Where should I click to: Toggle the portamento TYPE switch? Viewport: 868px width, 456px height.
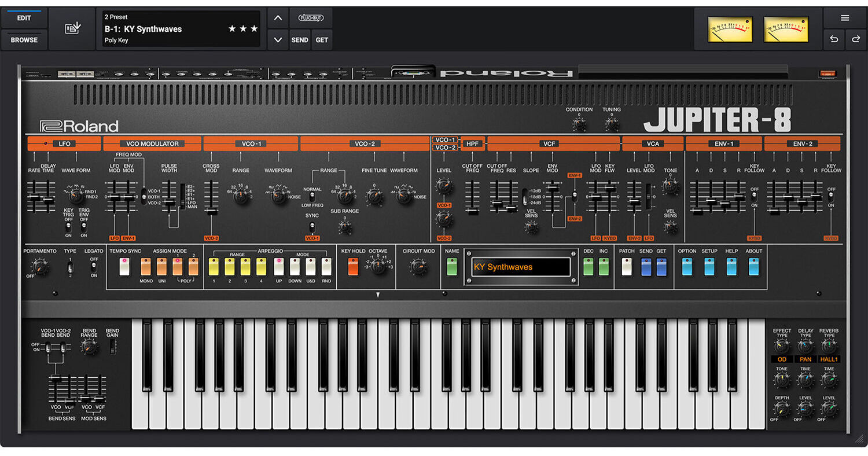[x=70, y=267]
